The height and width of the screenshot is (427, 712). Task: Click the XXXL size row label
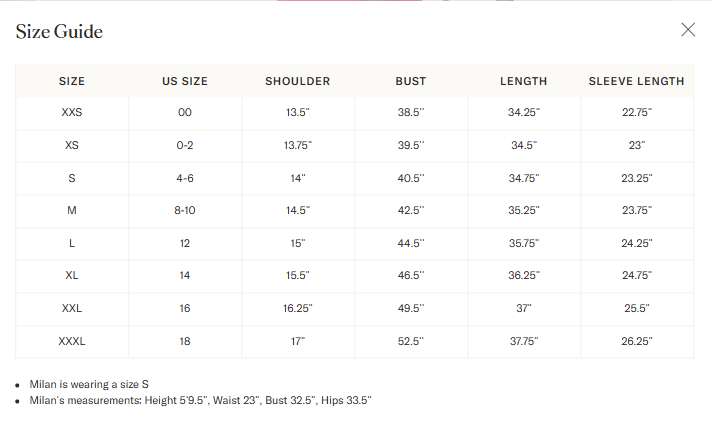pos(72,341)
